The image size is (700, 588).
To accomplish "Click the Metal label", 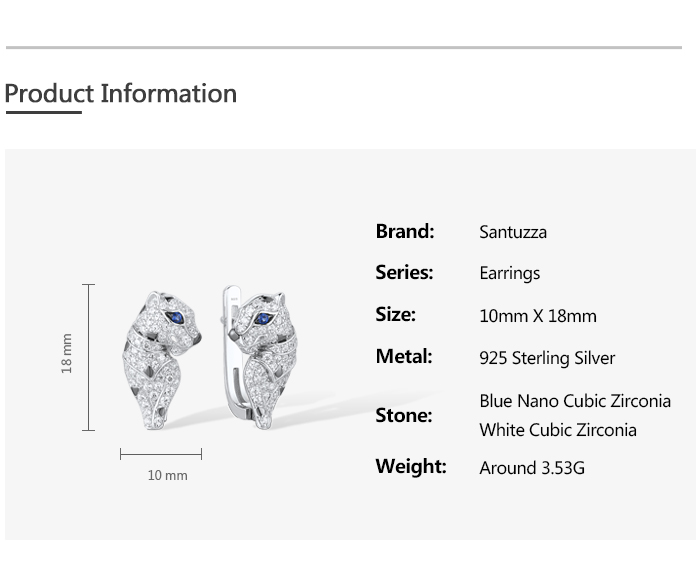I will click(x=404, y=356).
